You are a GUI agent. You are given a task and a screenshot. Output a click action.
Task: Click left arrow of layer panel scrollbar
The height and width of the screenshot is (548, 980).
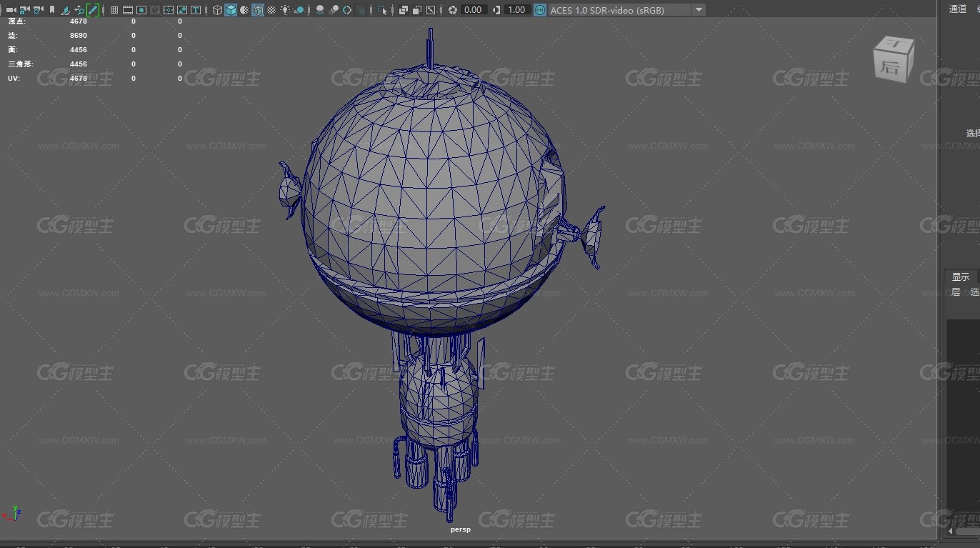click(950, 532)
